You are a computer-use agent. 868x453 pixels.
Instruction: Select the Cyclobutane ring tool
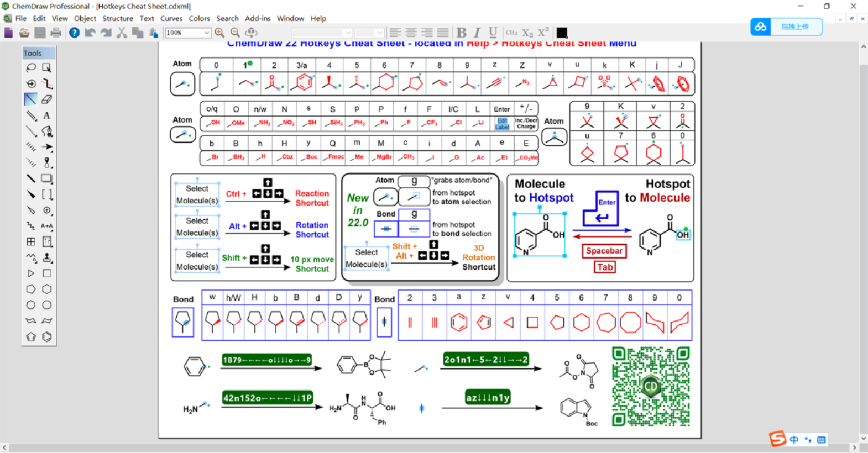[x=47, y=273]
